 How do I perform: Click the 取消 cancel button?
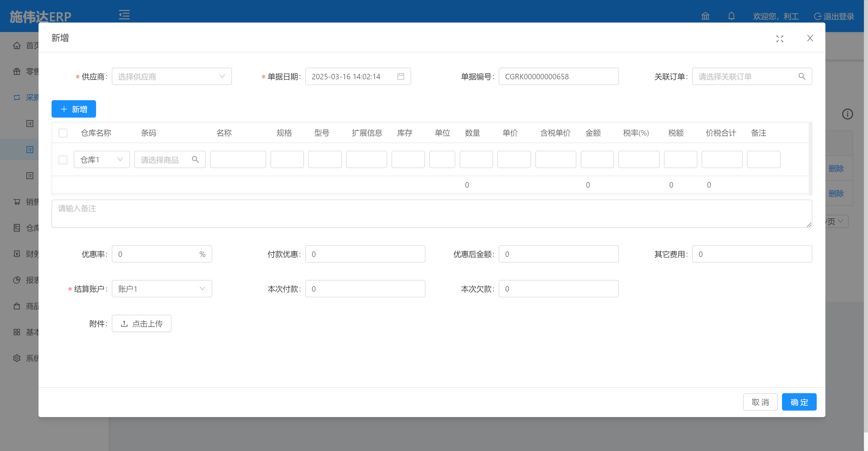coord(760,402)
